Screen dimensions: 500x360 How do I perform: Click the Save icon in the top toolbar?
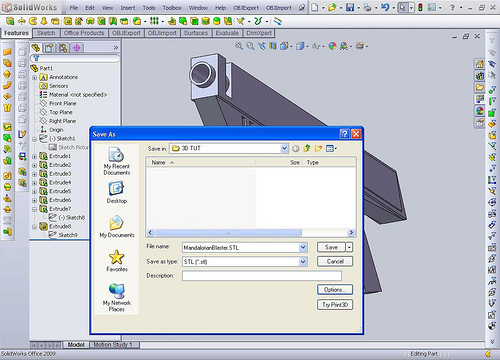tap(350, 7)
